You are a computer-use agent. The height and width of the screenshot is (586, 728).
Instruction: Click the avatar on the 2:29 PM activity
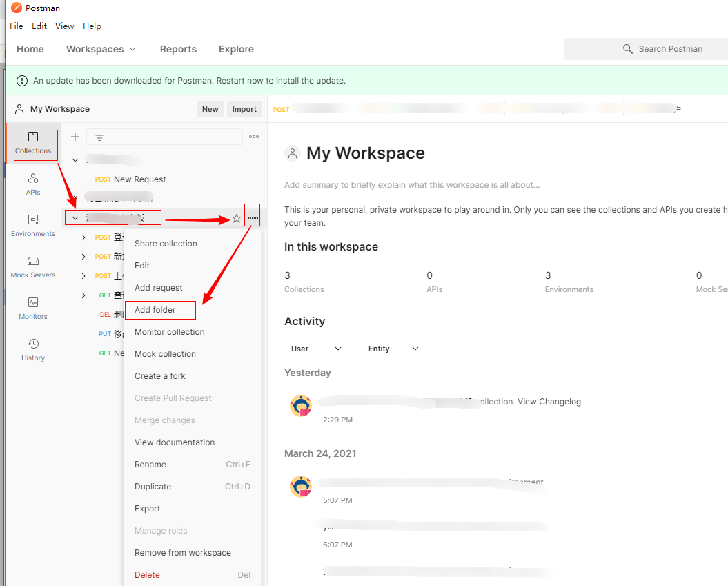click(301, 406)
